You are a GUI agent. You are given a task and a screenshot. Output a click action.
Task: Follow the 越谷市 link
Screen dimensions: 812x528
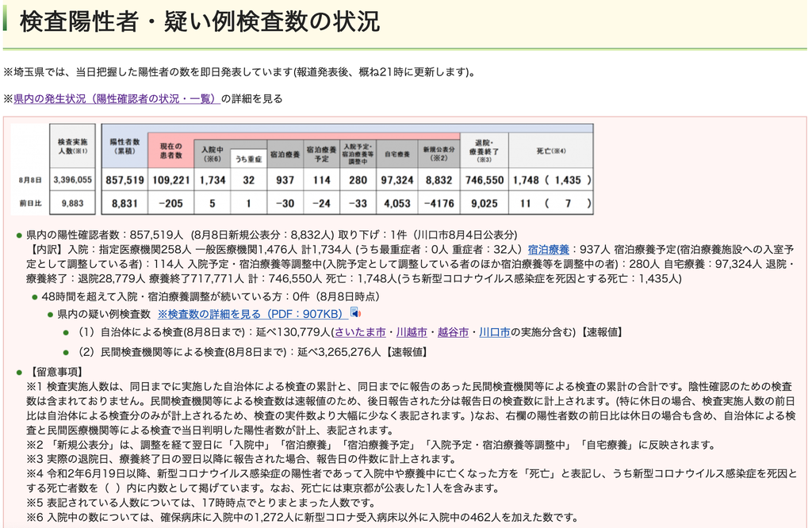tap(453, 332)
